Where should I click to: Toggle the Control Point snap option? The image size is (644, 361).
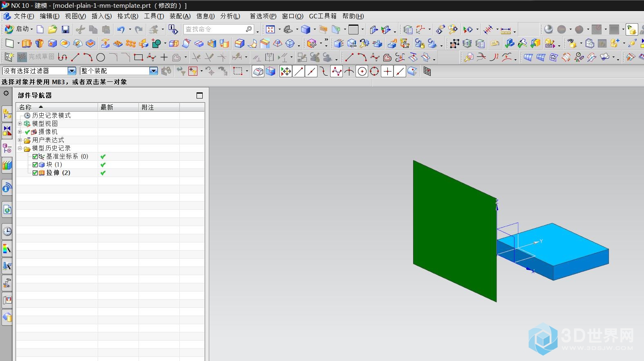(x=324, y=72)
